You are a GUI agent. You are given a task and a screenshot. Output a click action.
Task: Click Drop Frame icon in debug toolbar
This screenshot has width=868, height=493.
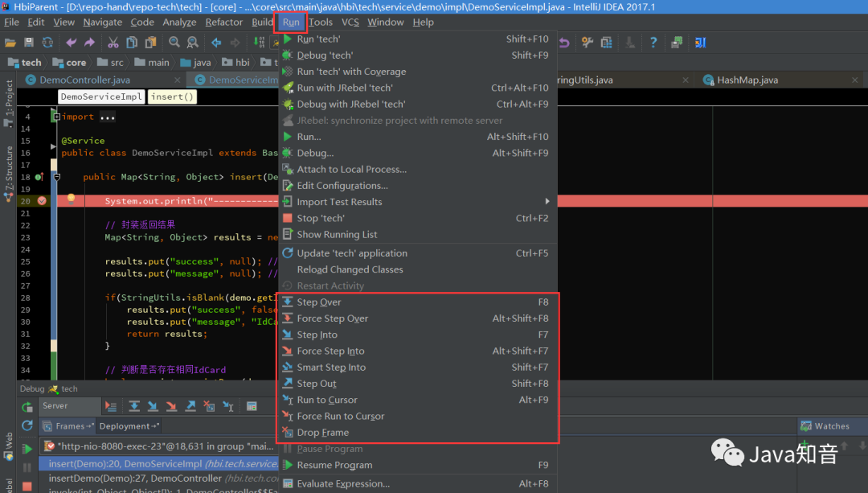click(x=209, y=407)
